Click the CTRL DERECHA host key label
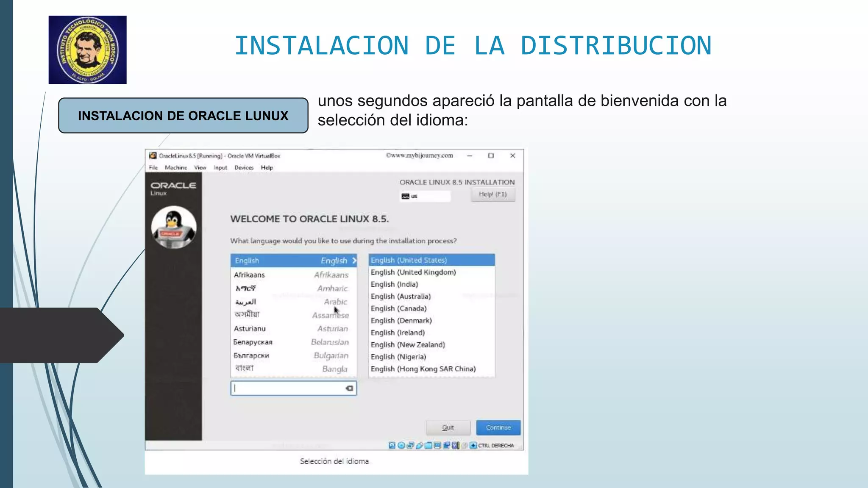Image resolution: width=868 pixels, height=488 pixels. pos(496,446)
